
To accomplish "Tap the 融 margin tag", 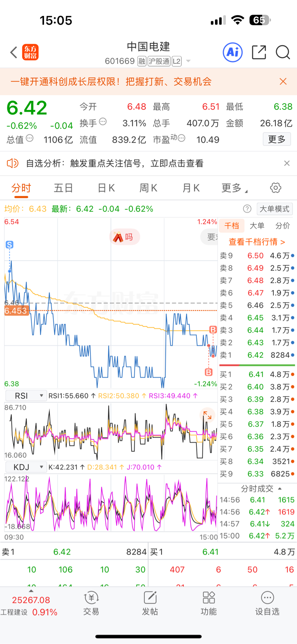I will coord(142,61).
